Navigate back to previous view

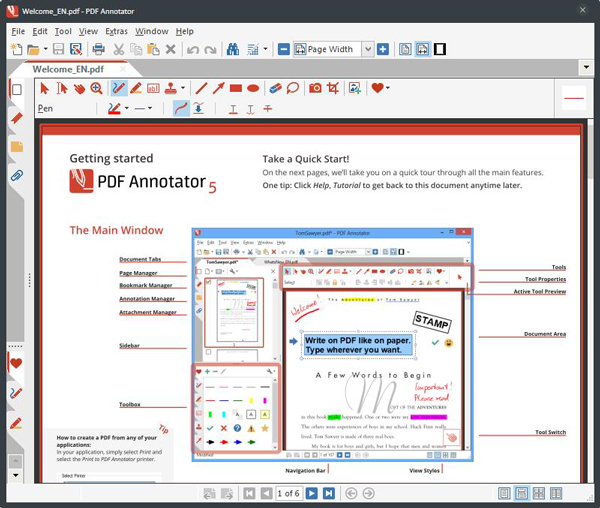click(351, 493)
